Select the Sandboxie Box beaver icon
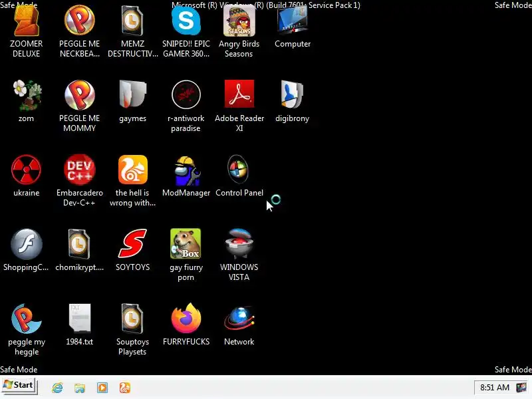Screen dimensions: 532x399 (186, 243)
